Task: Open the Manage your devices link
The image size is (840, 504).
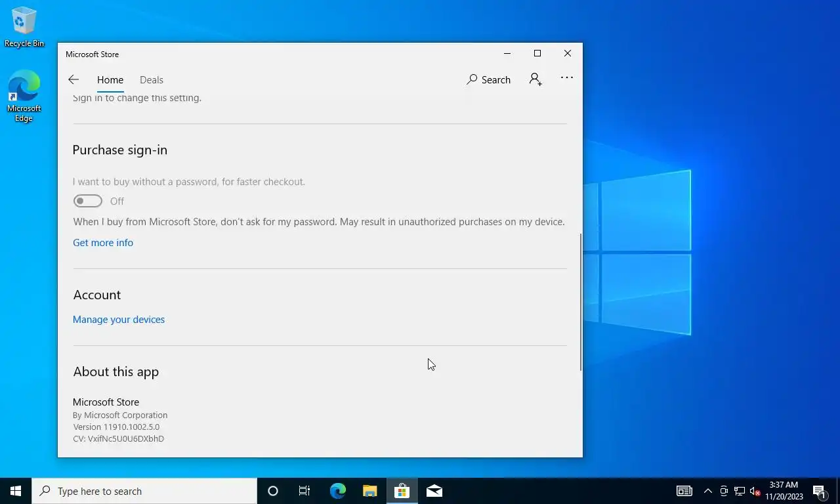Action: [x=119, y=320]
